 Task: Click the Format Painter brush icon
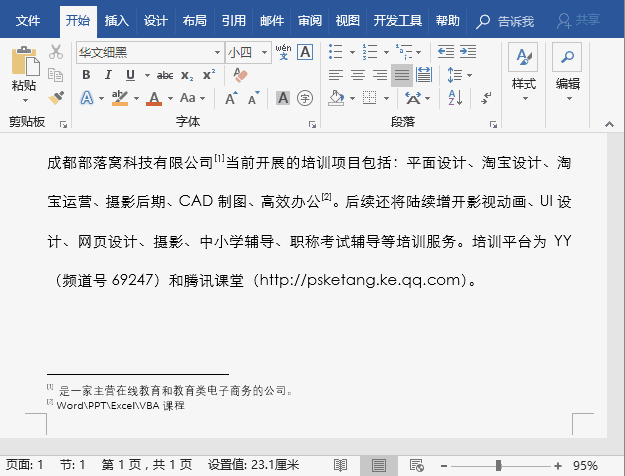coord(55,97)
